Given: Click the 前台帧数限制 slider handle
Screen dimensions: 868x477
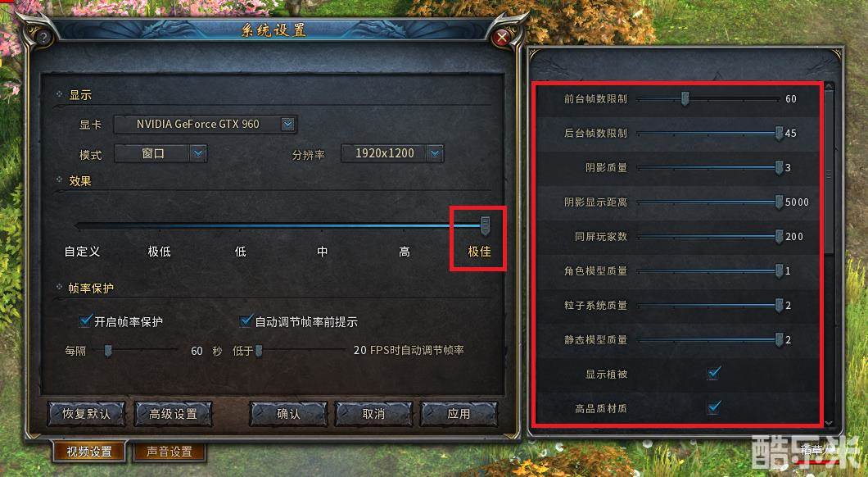Looking at the screenshot, I should point(685,99).
